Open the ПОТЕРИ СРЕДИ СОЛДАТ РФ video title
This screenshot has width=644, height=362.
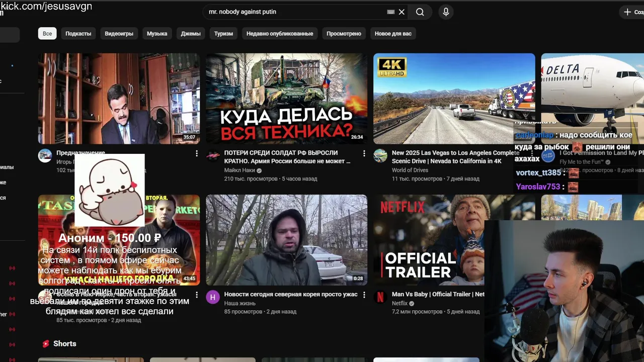tap(287, 157)
